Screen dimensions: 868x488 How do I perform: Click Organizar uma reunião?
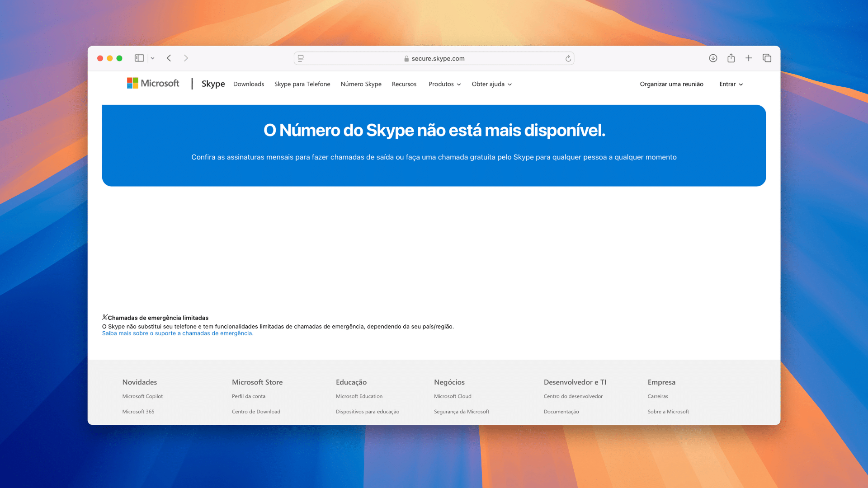pyautogui.click(x=672, y=84)
